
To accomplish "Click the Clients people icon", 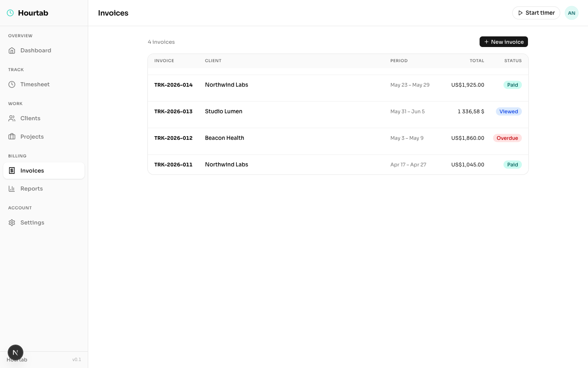I will 12,119.
